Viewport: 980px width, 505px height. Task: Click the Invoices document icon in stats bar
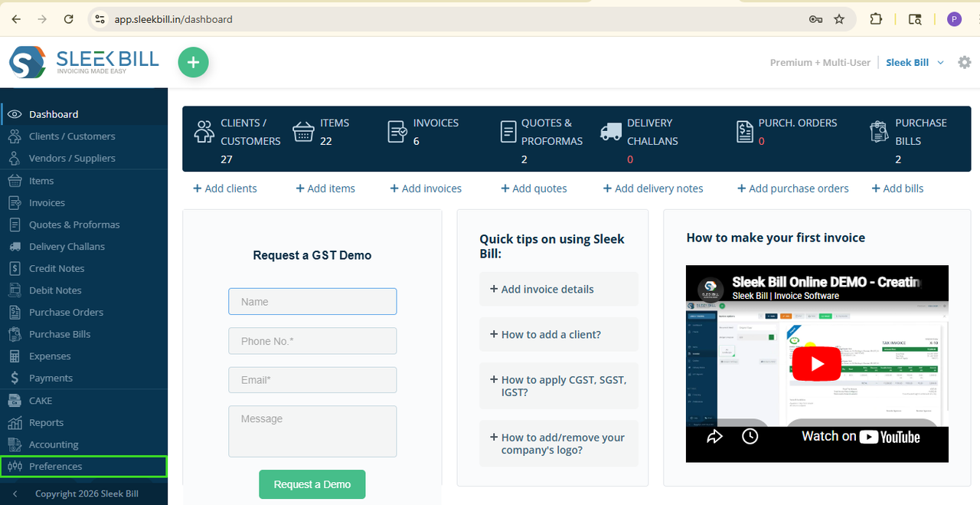[x=397, y=132]
